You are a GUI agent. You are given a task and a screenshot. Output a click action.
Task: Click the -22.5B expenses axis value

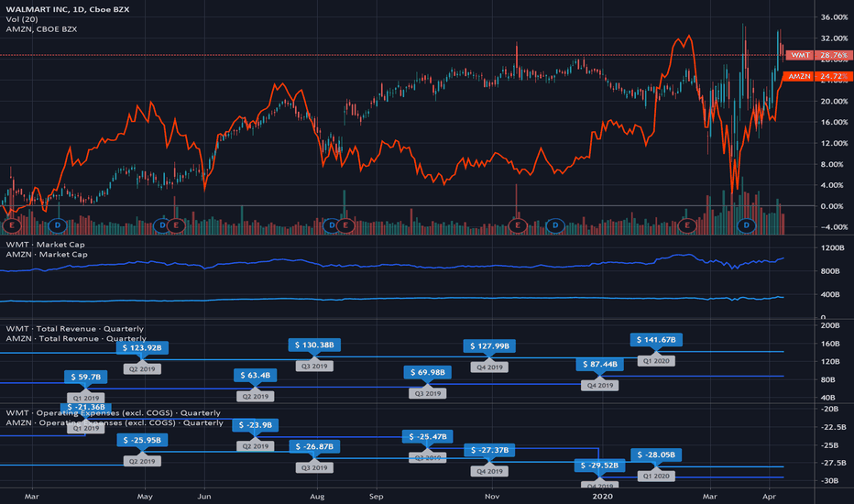833,427
